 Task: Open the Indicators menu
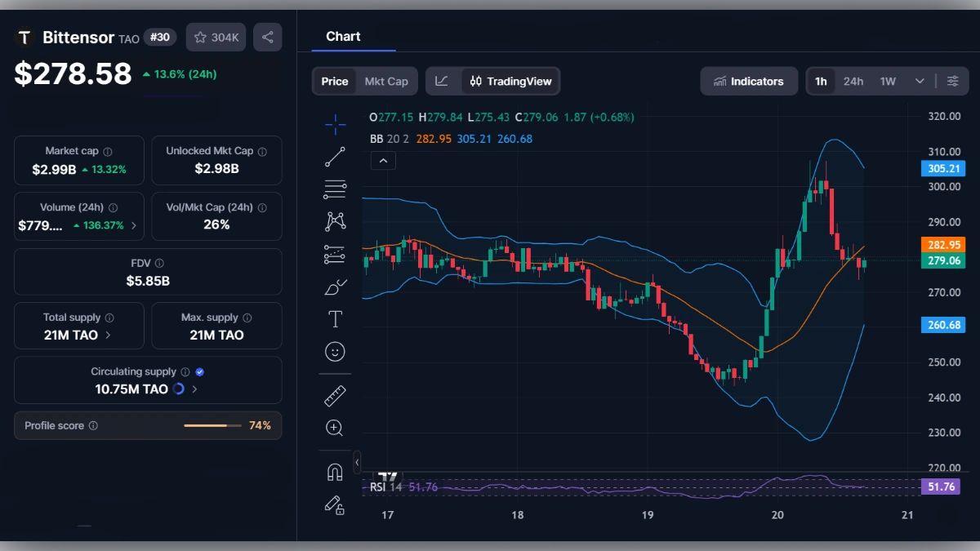pos(748,81)
